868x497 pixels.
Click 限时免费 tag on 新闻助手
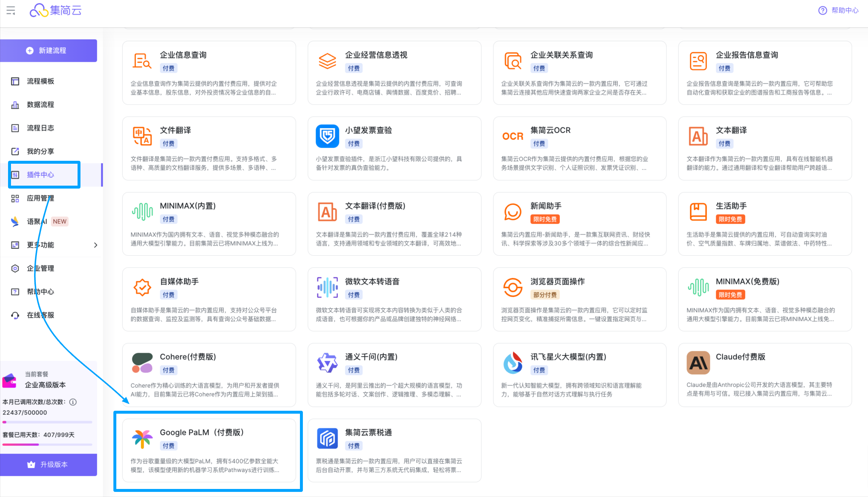tap(545, 219)
